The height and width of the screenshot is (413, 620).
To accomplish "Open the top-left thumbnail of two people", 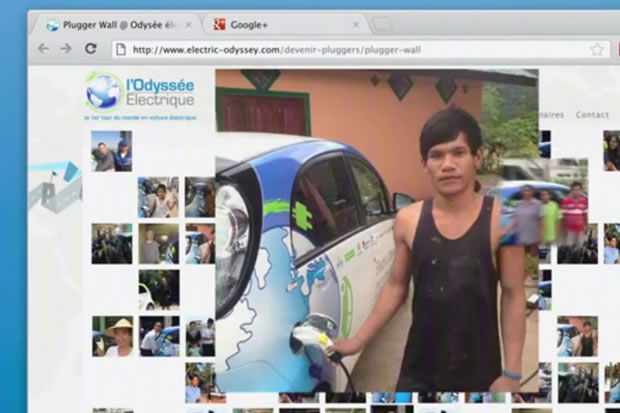I will click(x=111, y=151).
